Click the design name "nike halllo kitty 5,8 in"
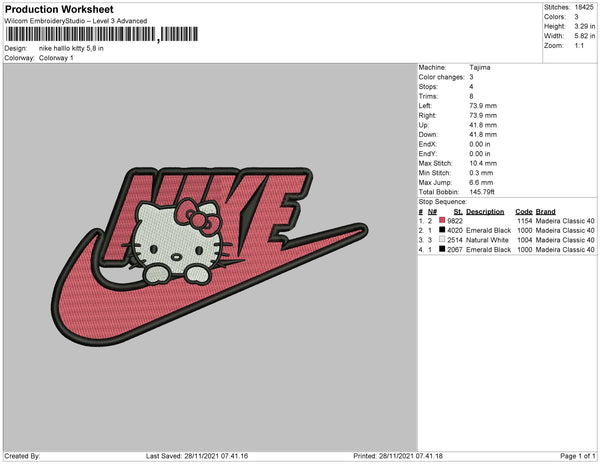The image size is (600, 464). pyautogui.click(x=71, y=48)
